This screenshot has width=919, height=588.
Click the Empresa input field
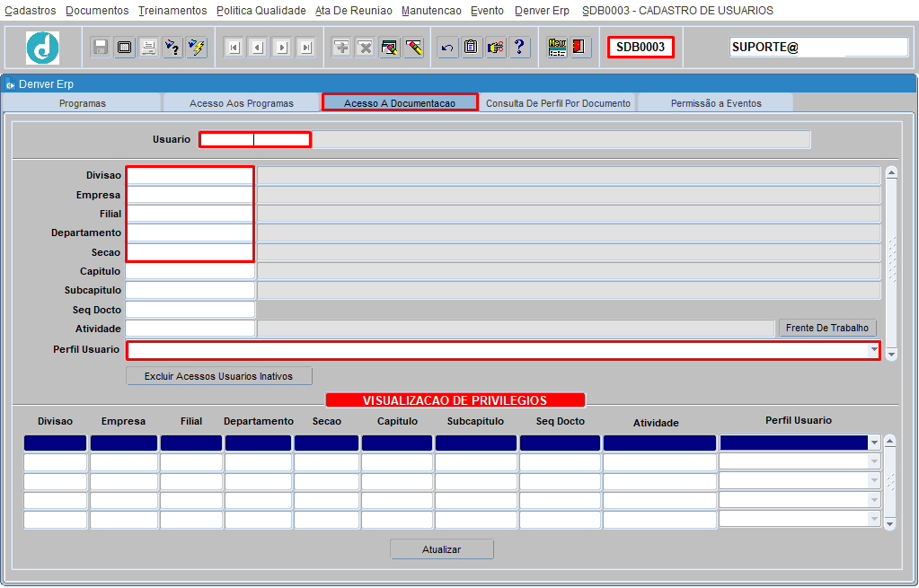pyautogui.click(x=190, y=195)
